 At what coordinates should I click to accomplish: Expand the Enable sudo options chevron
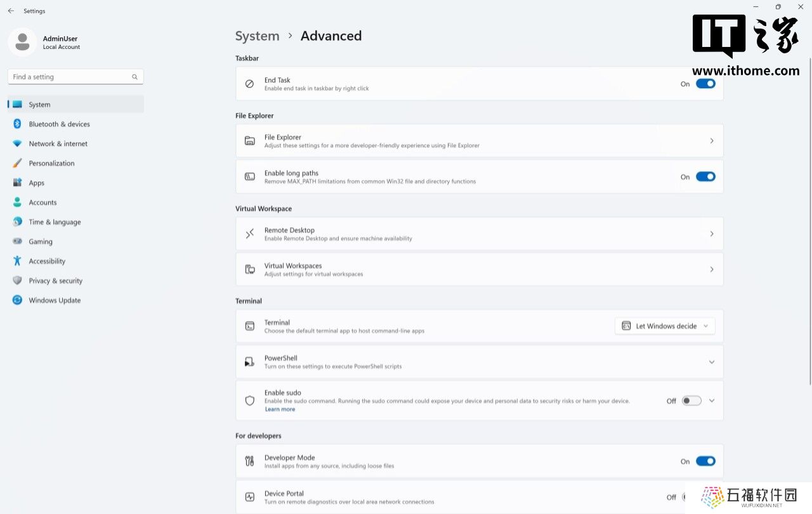pos(712,400)
